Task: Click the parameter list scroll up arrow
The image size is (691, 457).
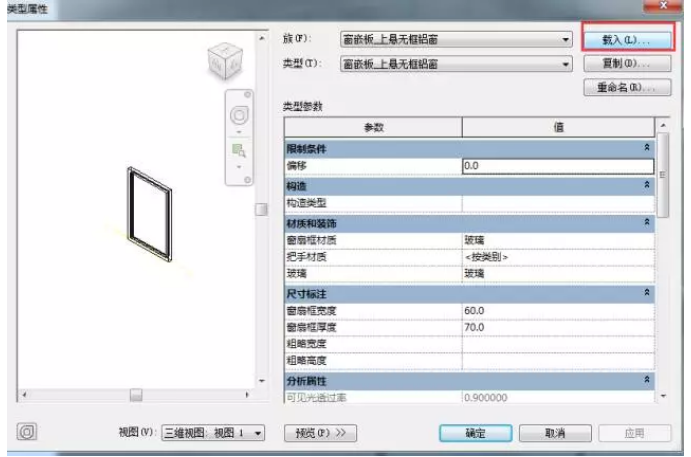Action: [x=663, y=126]
